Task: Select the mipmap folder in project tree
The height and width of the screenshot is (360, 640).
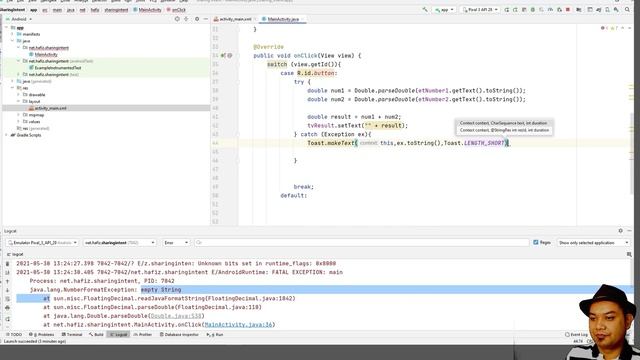Action: tap(36, 115)
